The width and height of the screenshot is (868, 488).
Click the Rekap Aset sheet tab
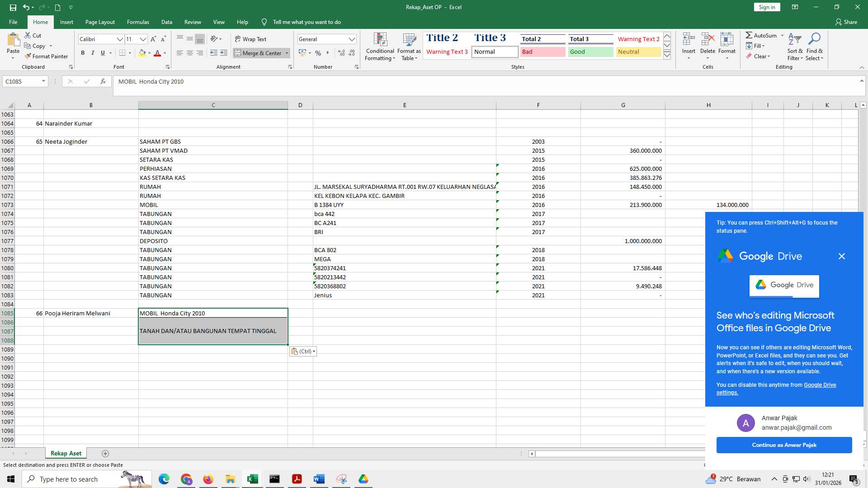coord(66,453)
